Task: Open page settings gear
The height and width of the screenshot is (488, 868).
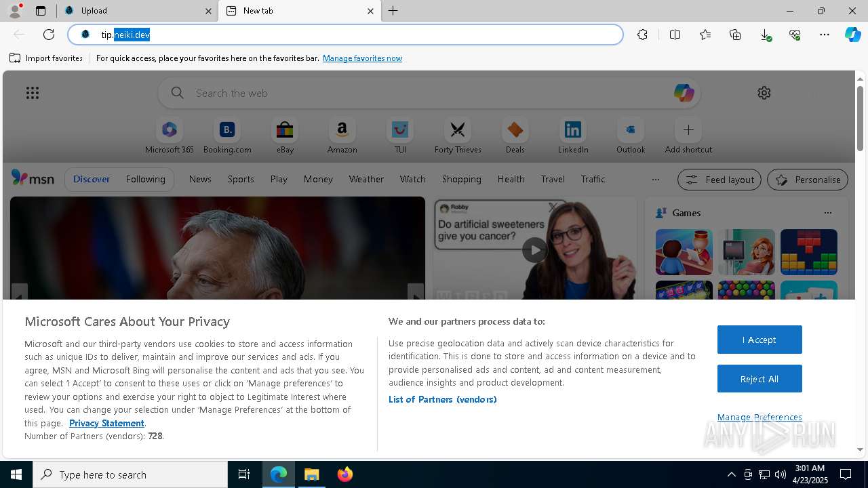Action: pyautogui.click(x=764, y=93)
